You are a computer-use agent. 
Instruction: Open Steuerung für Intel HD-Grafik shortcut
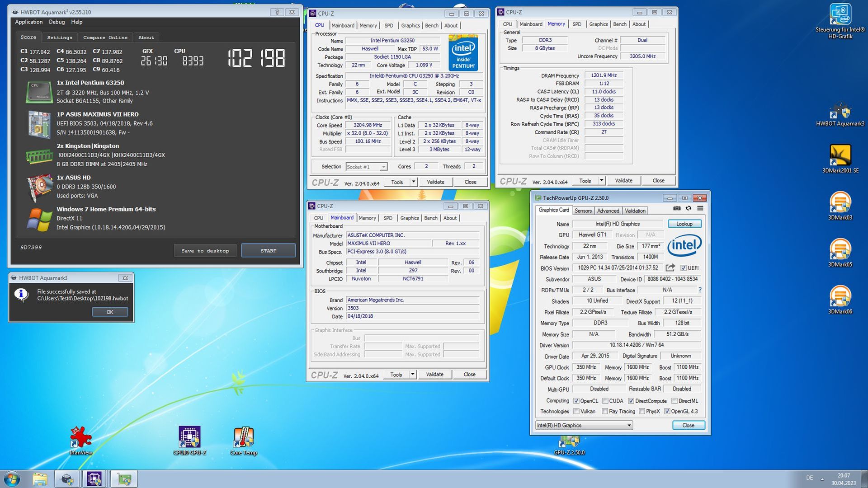[x=840, y=21]
